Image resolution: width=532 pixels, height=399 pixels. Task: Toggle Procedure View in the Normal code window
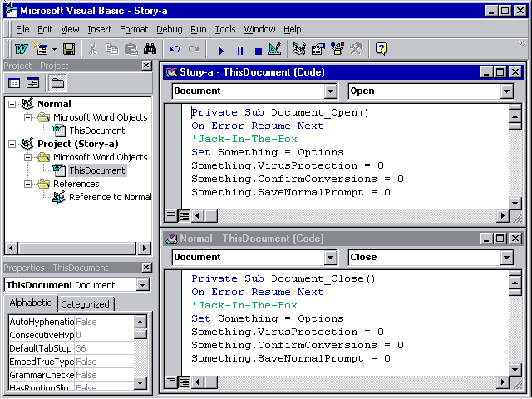[171, 382]
